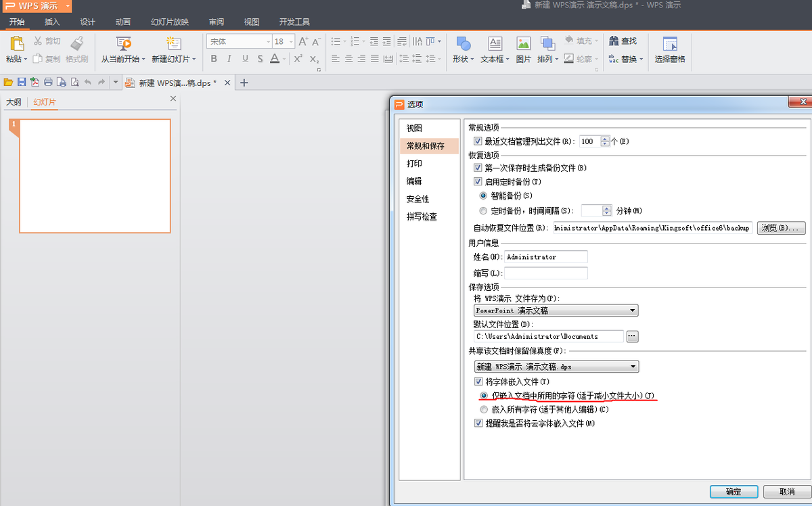
Task: Switch to the 大纲 pane tab
Action: 14,102
